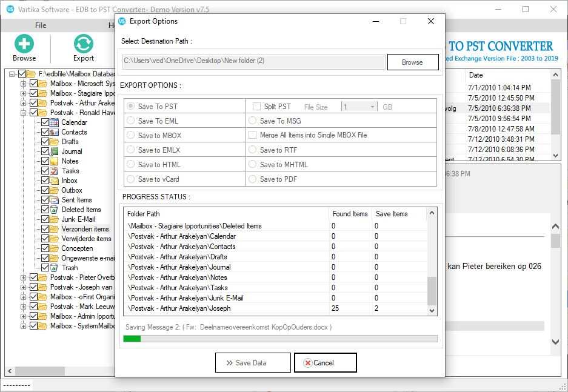Click the F:\edbfile root folder icon
The width and height of the screenshot is (568, 392).
[31, 74]
